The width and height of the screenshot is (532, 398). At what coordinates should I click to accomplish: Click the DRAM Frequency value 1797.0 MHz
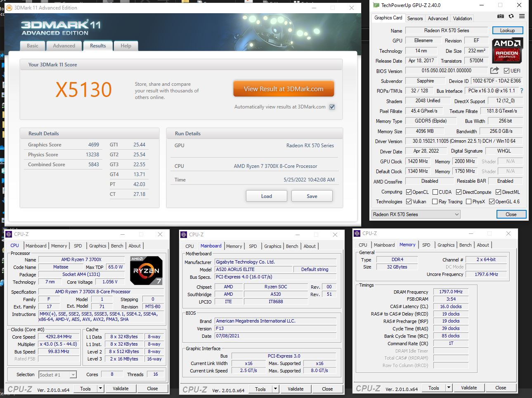click(x=451, y=292)
